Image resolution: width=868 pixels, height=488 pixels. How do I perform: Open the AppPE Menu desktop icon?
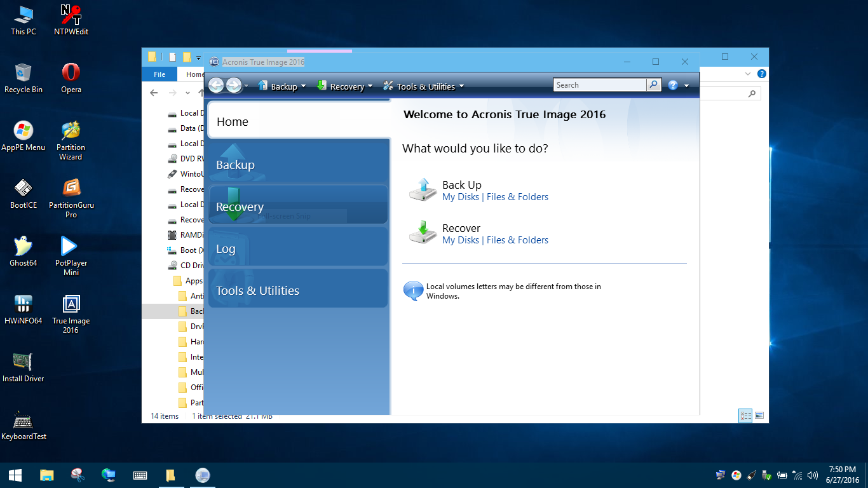24,136
